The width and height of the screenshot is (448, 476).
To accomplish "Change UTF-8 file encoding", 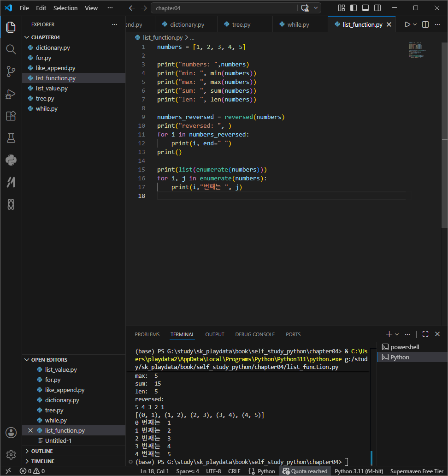I will pos(213,471).
